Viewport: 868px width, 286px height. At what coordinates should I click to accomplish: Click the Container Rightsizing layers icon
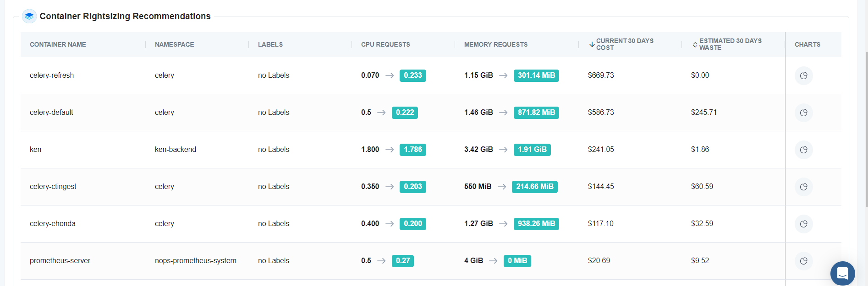tap(29, 16)
